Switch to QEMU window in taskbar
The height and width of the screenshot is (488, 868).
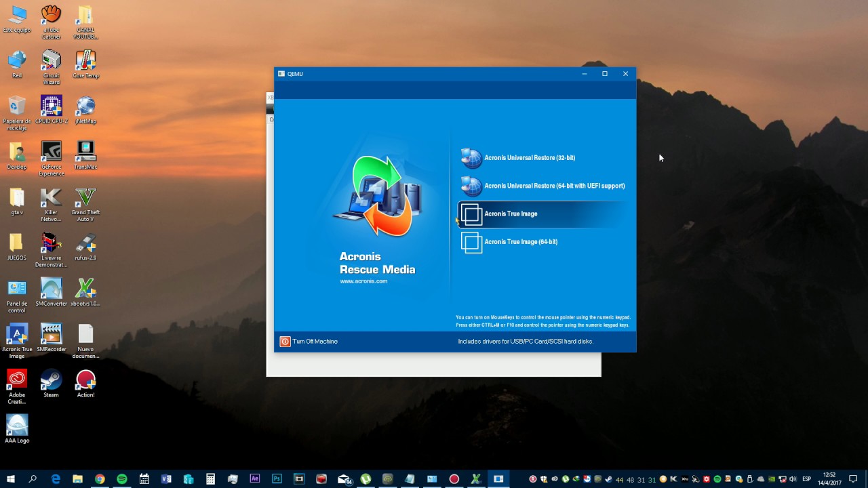(498, 479)
